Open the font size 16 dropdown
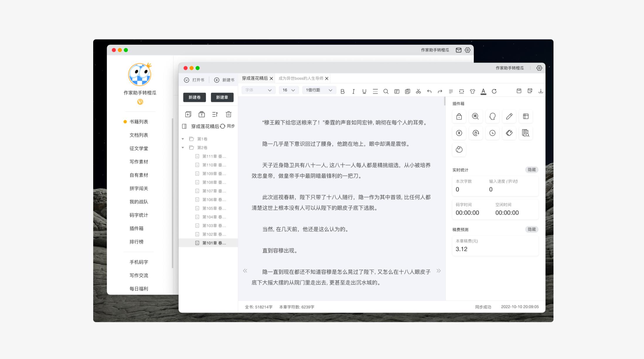Screen dimensions: 644x359 pos(288,90)
